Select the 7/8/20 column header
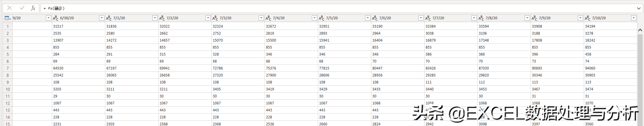 [x=504, y=18]
